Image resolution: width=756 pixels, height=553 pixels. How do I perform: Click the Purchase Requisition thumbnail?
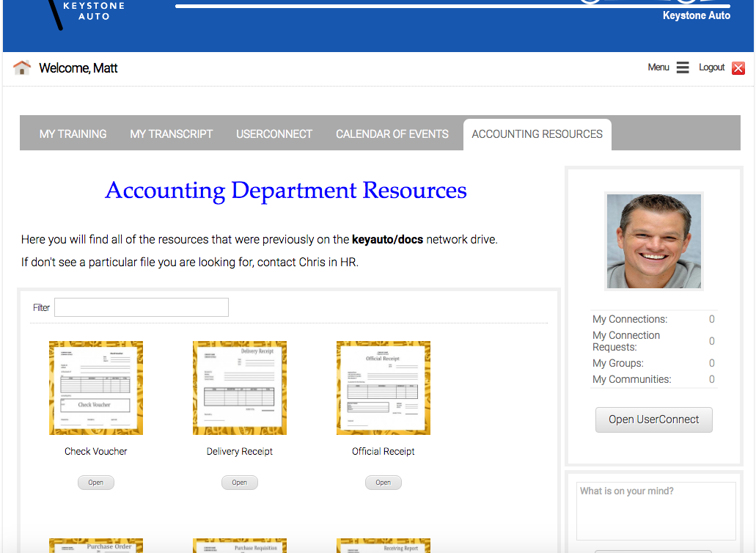click(240, 545)
